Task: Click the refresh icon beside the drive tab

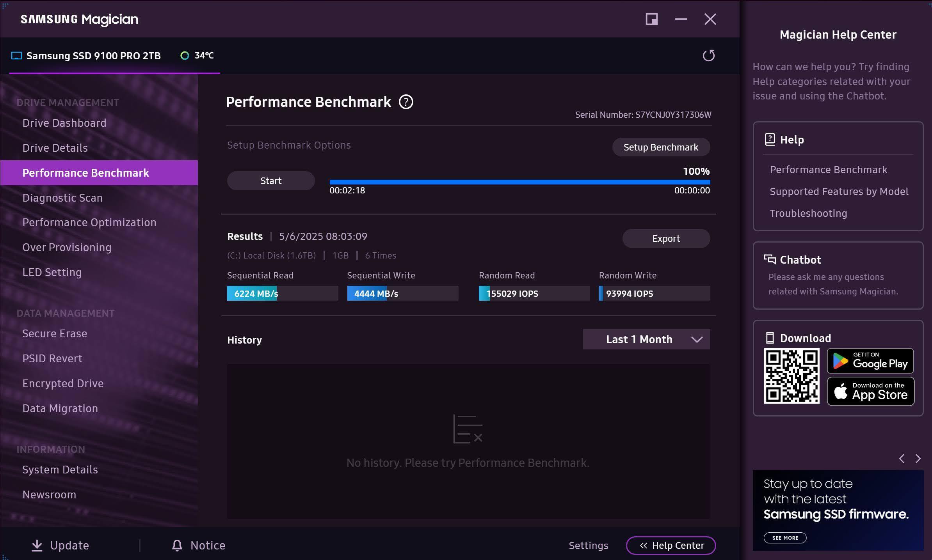Action: tap(708, 56)
